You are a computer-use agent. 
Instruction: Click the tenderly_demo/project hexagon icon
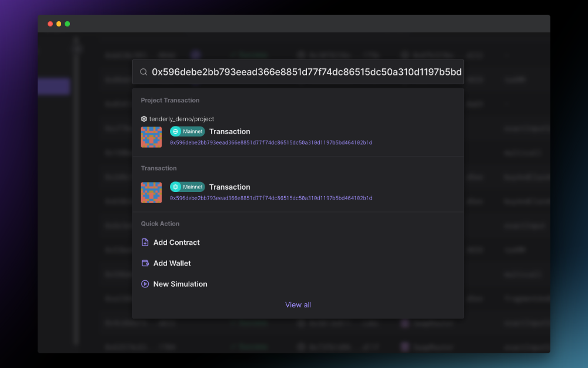click(x=144, y=119)
